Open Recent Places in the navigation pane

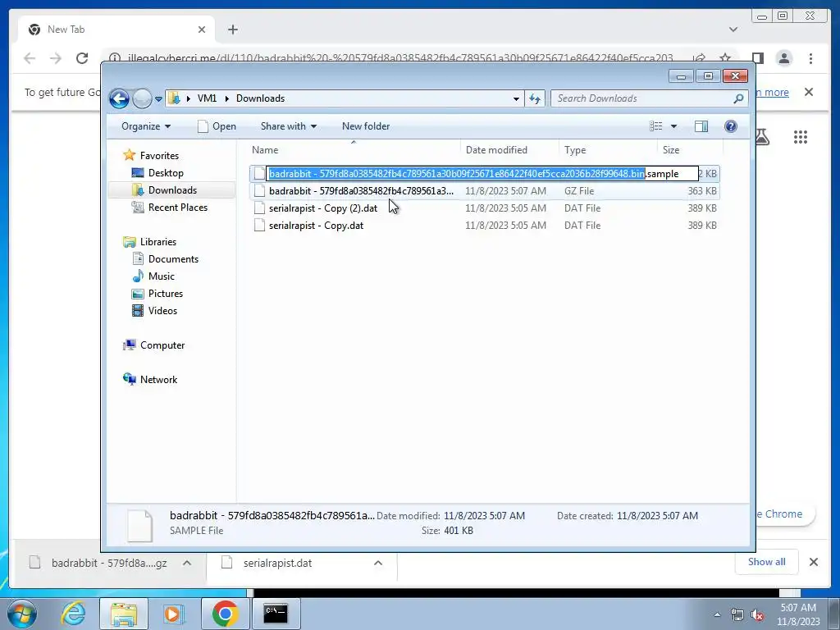click(x=177, y=208)
